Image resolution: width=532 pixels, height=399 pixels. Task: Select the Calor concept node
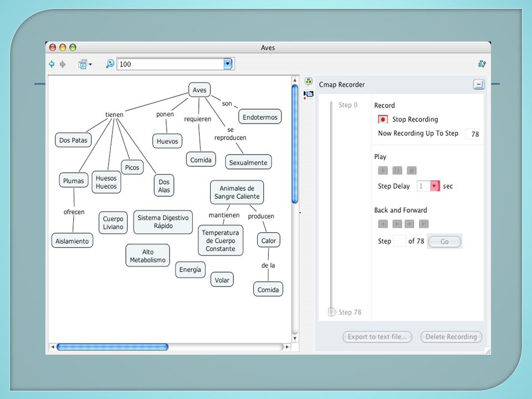(x=268, y=241)
